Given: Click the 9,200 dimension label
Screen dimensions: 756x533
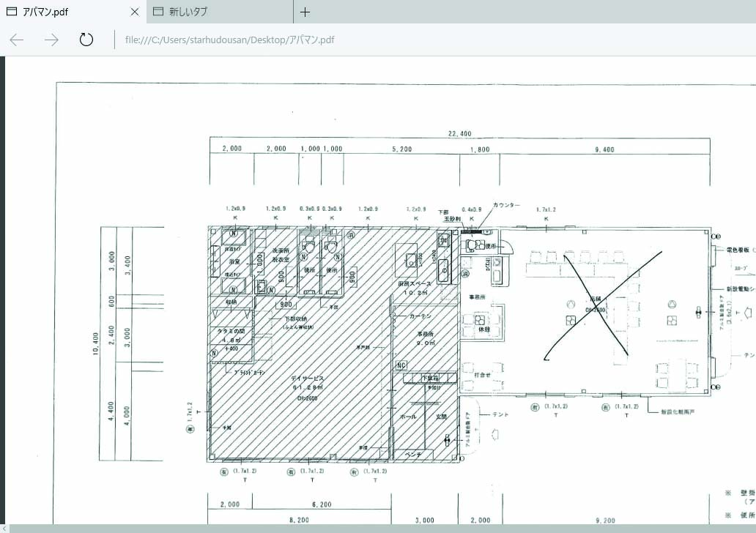Looking at the screenshot, I should (x=605, y=521).
